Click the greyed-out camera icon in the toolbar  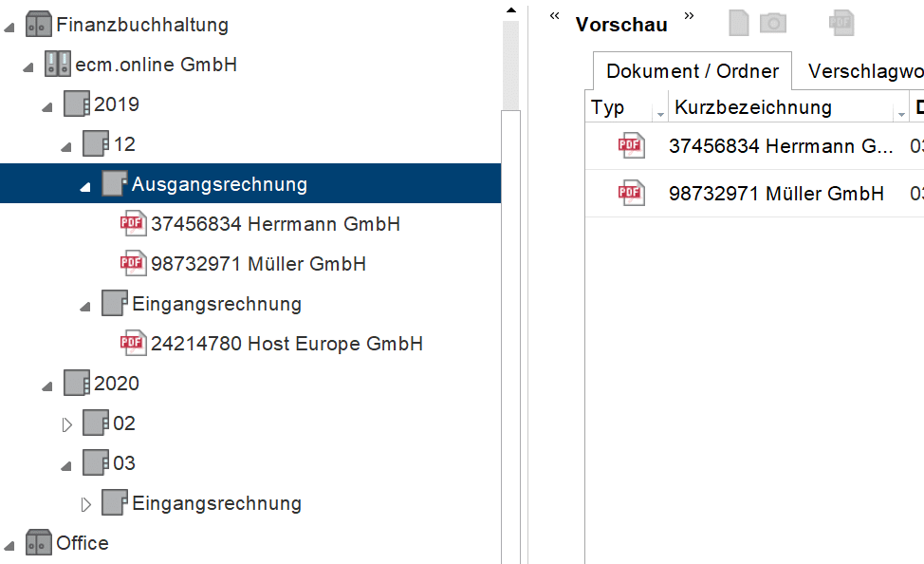773,23
